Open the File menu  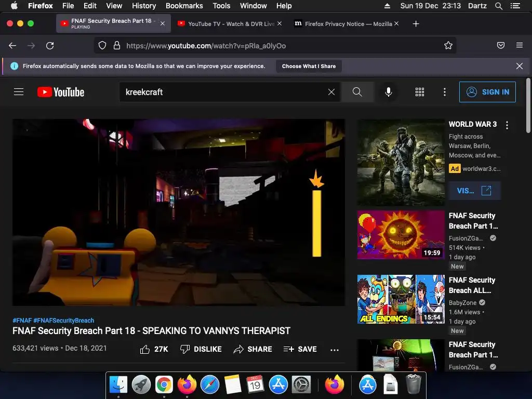pos(68,6)
